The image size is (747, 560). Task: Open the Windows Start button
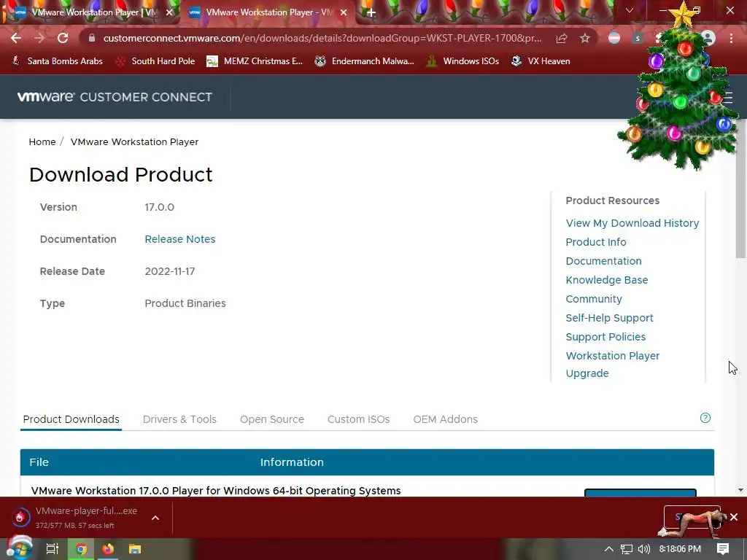tap(19, 548)
